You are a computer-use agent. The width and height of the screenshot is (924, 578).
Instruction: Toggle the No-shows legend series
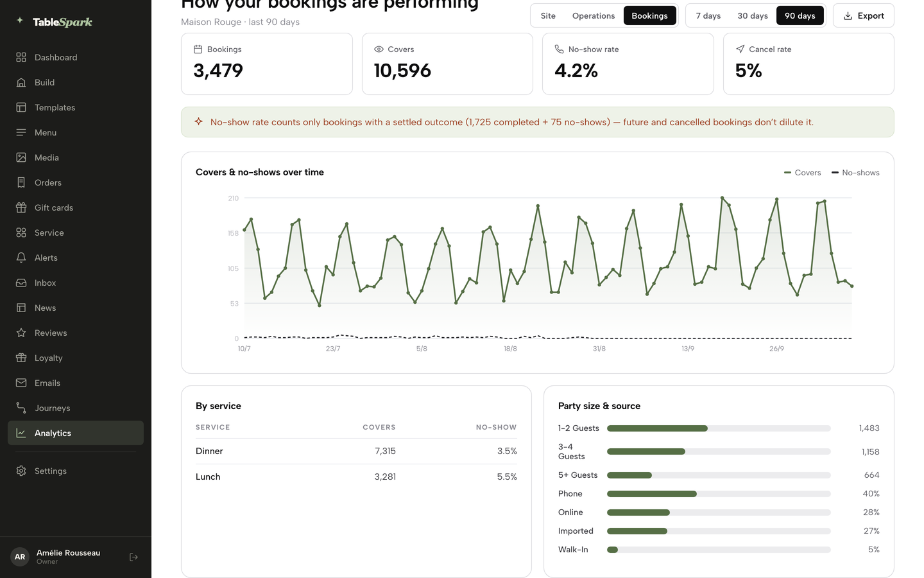tap(855, 173)
